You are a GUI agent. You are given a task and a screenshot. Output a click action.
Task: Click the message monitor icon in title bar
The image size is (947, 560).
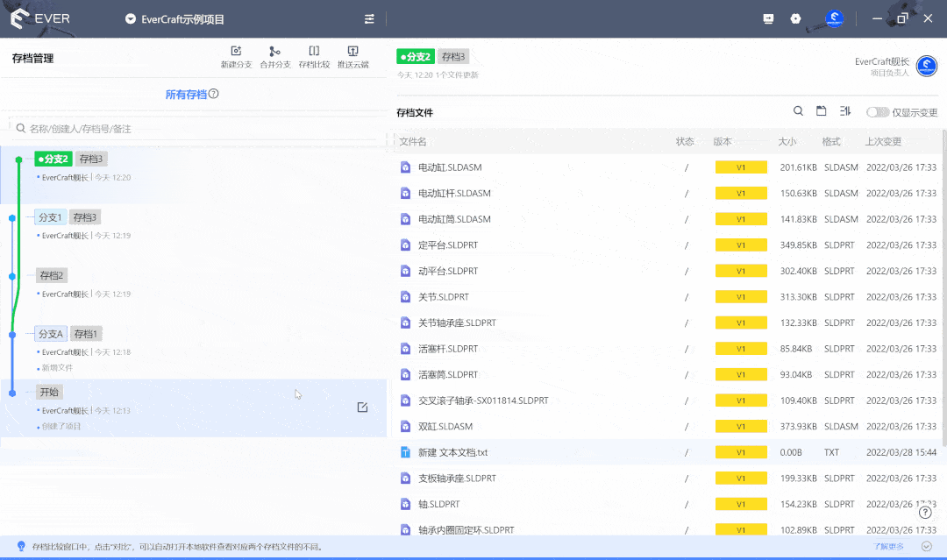(768, 18)
